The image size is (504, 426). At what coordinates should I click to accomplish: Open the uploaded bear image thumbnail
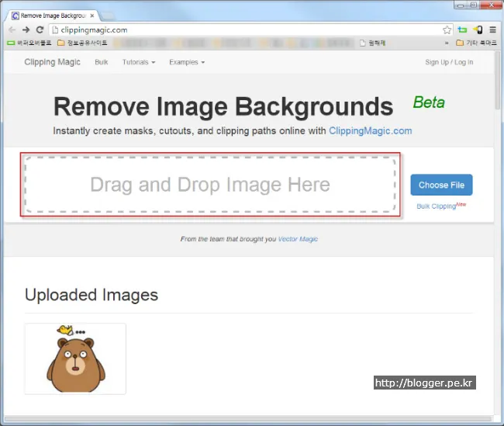click(x=75, y=358)
